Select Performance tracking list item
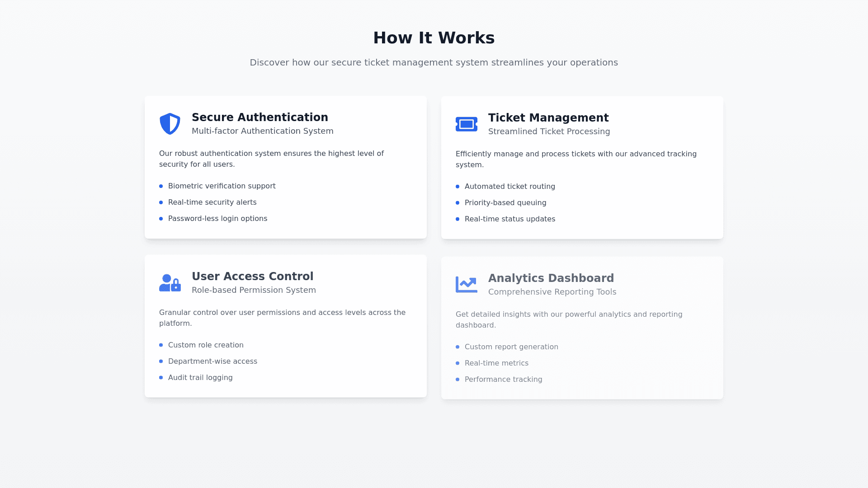 point(503,380)
